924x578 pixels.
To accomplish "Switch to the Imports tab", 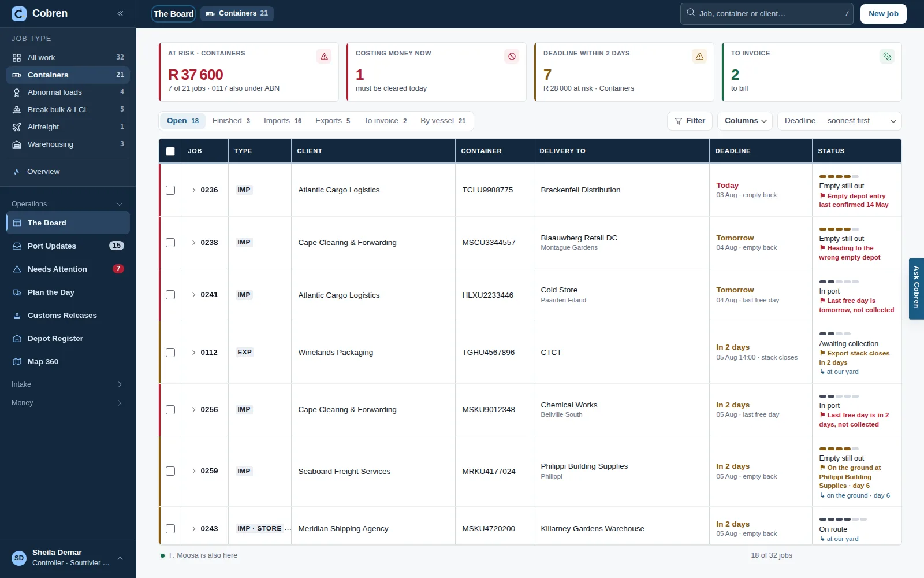I will (x=282, y=121).
